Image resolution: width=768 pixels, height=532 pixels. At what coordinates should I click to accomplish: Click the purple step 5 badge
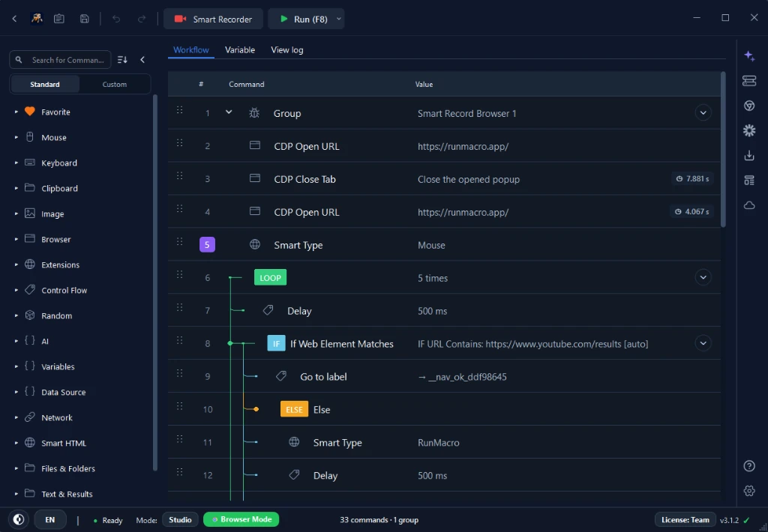pos(207,245)
